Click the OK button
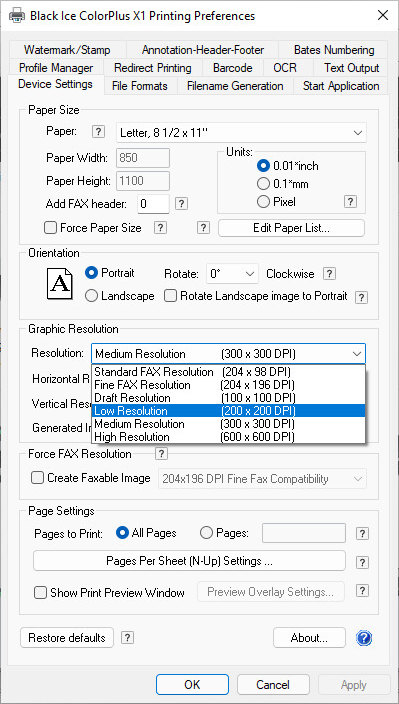The image size is (399, 704). coord(192,685)
